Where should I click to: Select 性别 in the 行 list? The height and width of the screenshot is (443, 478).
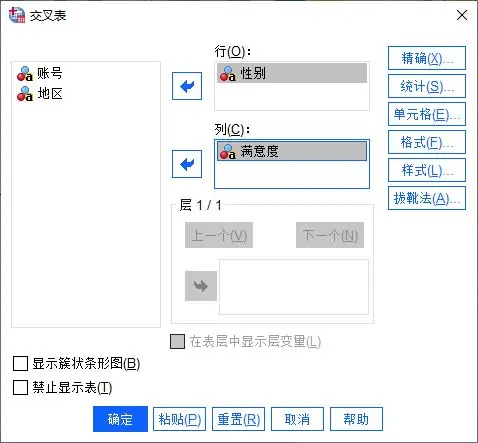tap(292, 73)
